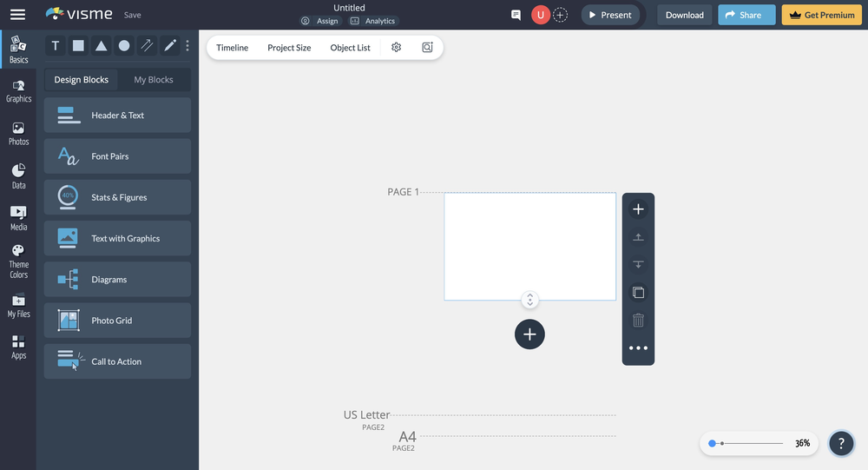Open project Analytics

point(373,21)
